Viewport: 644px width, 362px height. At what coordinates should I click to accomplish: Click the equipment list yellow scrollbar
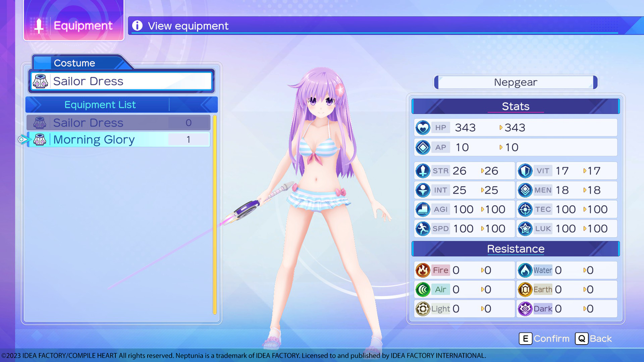point(215,215)
